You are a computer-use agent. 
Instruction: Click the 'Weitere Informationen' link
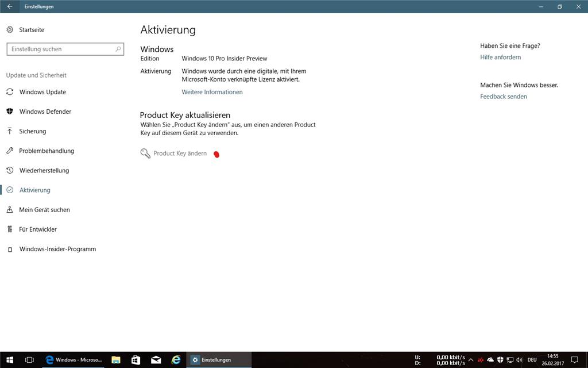click(x=212, y=92)
